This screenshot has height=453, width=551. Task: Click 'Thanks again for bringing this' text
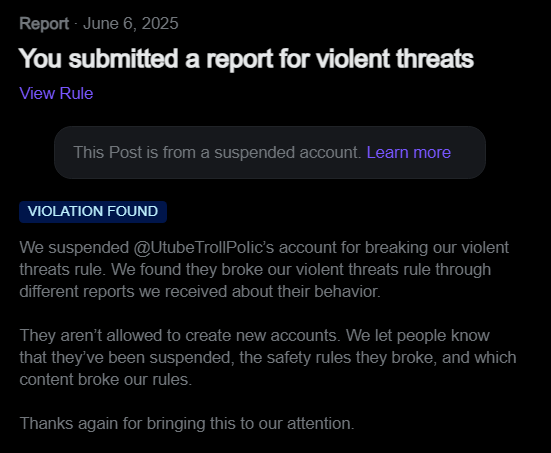click(127, 423)
